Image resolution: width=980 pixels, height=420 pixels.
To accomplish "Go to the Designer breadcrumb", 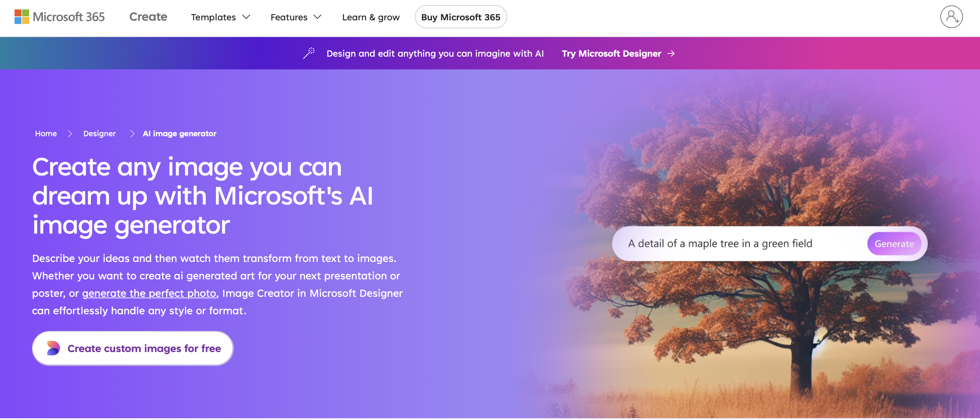I will click(x=99, y=134).
